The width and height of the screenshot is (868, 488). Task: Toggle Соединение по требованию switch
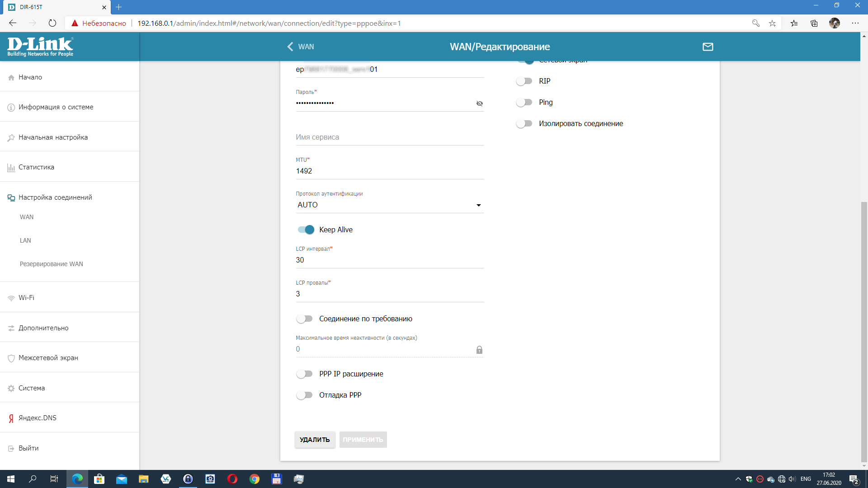[x=305, y=319]
